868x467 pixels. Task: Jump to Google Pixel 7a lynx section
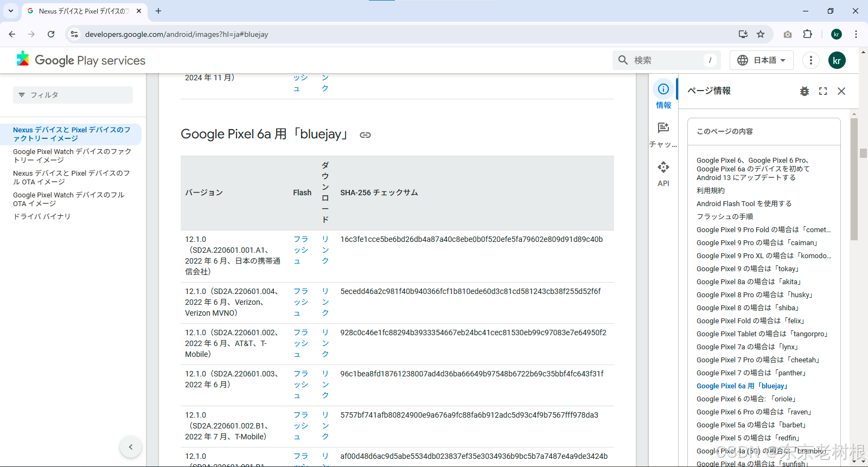click(748, 347)
